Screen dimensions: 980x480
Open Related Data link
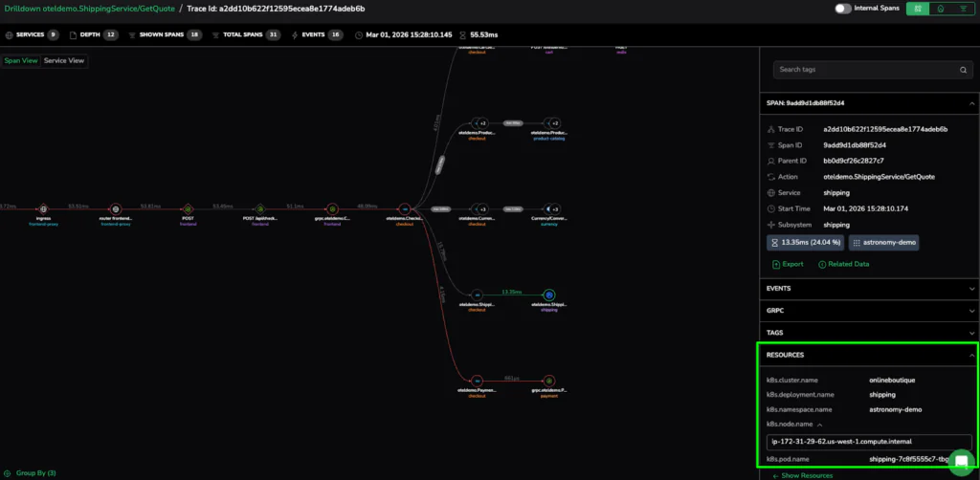[843, 264]
